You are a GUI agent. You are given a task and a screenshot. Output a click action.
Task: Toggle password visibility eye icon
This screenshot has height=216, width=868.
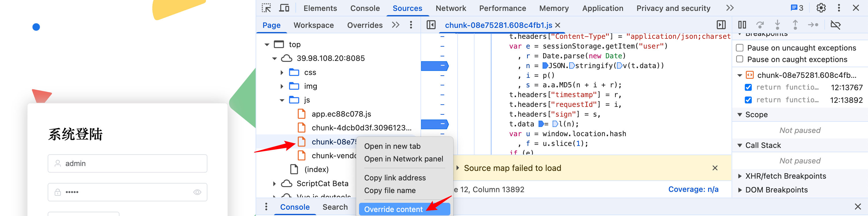pos(197,192)
